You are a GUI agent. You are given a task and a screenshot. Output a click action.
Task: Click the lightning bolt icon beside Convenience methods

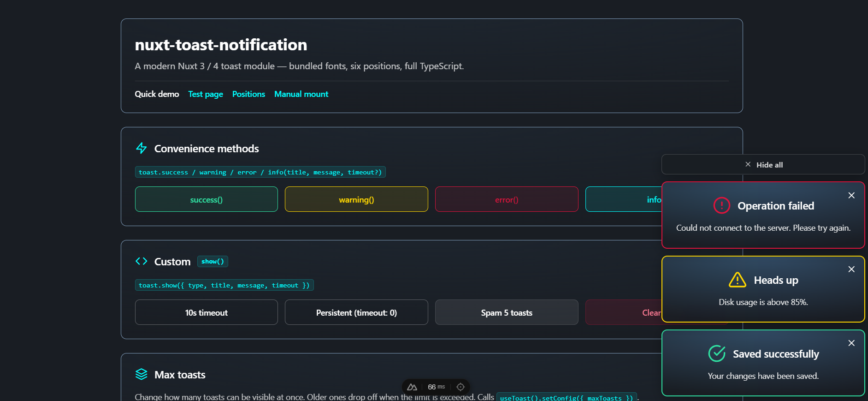tap(142, 148)
